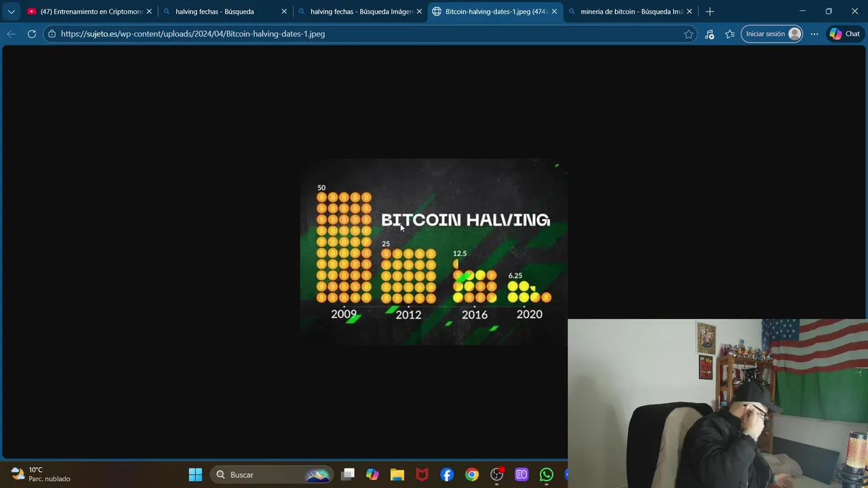Click the Bitcoin Halving chart image

434,252
